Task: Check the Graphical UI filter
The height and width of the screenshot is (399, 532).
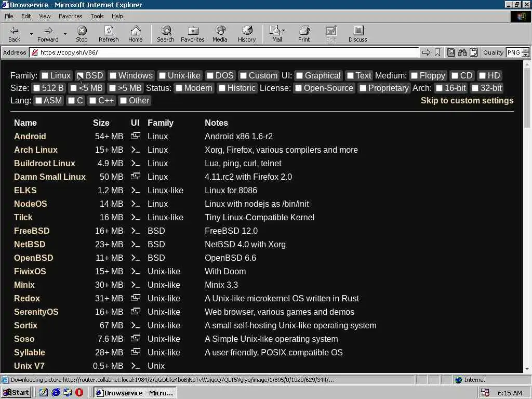Action: [300, 76]
